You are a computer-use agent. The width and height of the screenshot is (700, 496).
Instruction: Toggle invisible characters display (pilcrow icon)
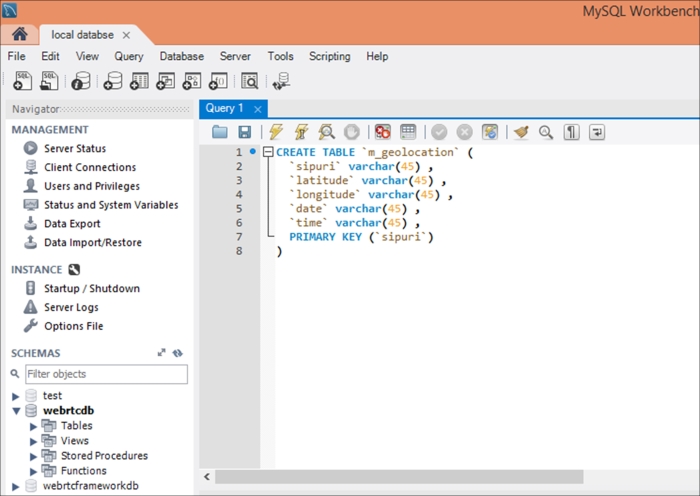click(x=571, y=132)
